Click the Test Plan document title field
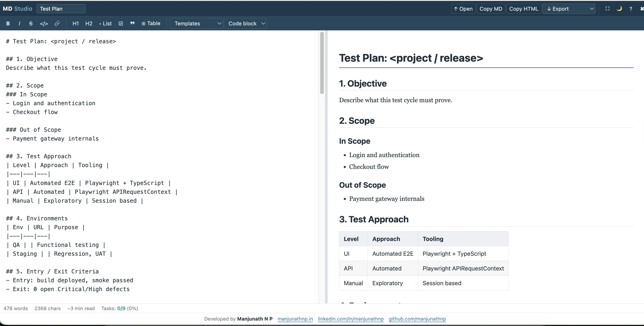The width and height of the screenshot is (644, 326). click(x=61, y=9)
